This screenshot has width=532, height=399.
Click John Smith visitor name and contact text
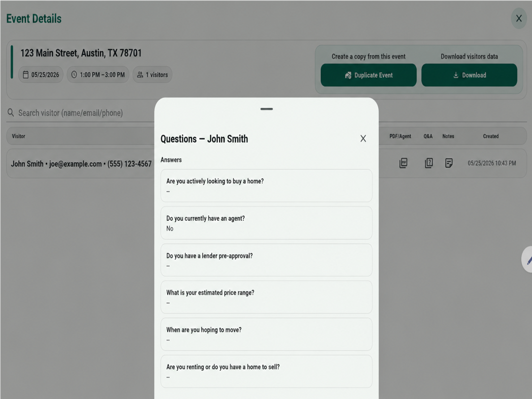(81, 164)
